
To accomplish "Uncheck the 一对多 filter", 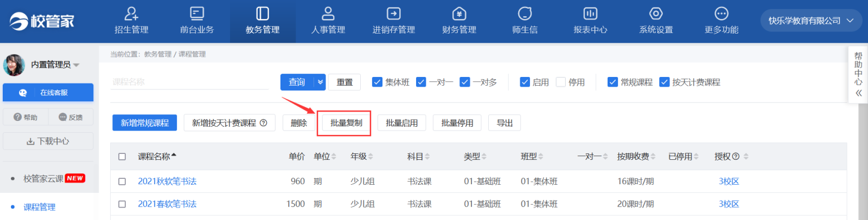I will click(465, 82).
